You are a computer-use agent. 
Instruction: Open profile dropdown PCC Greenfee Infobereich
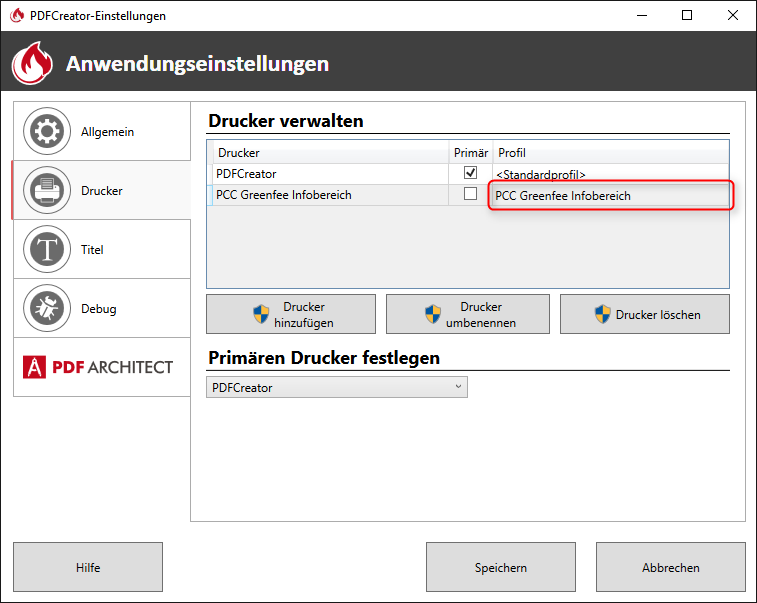click(610, 196)
